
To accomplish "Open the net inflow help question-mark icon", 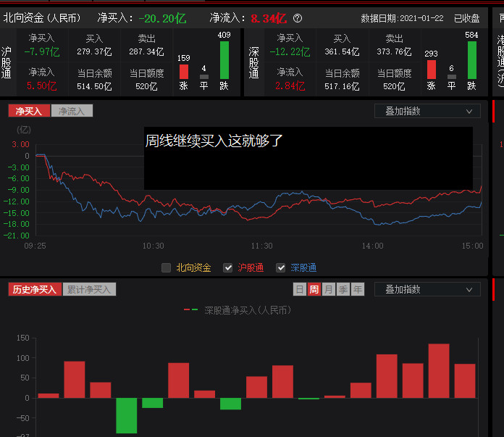I will pyautogui.click(x=298, y=18).
